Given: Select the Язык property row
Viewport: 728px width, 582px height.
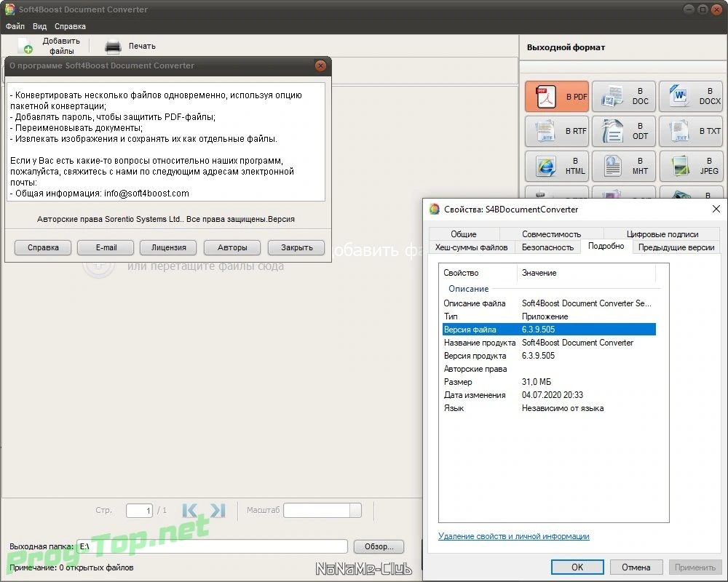Looking at the screenshot, I should click(549, 408).
